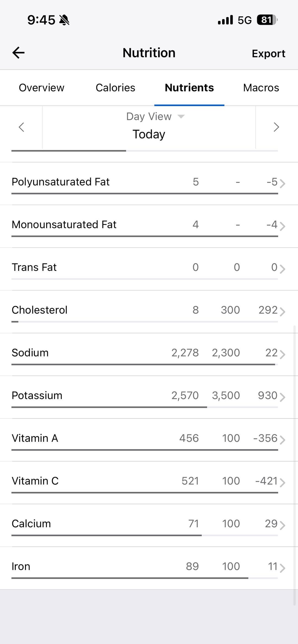The width and height of the screenshot is (298, 644).
Task: Open the Macros tab
Action: pos(261,88)
